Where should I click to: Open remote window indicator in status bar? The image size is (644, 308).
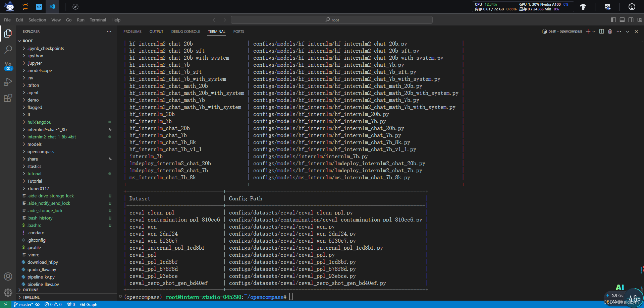coord(6,304)
